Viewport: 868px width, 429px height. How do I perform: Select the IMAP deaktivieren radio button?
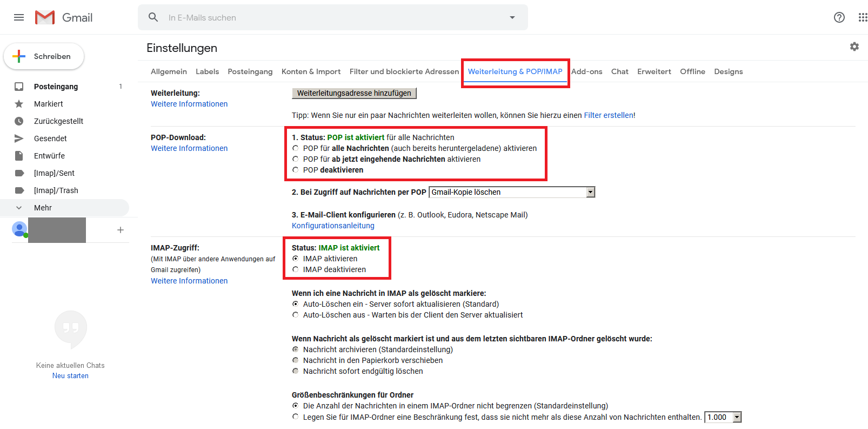pyautogui.click(x=295, y=269)
